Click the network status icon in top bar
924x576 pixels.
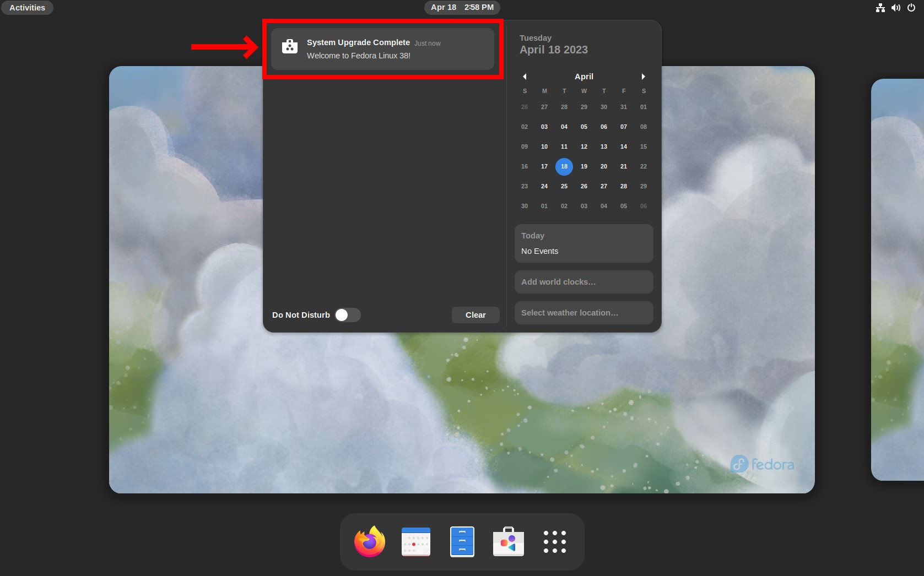(x=880, y=8)
